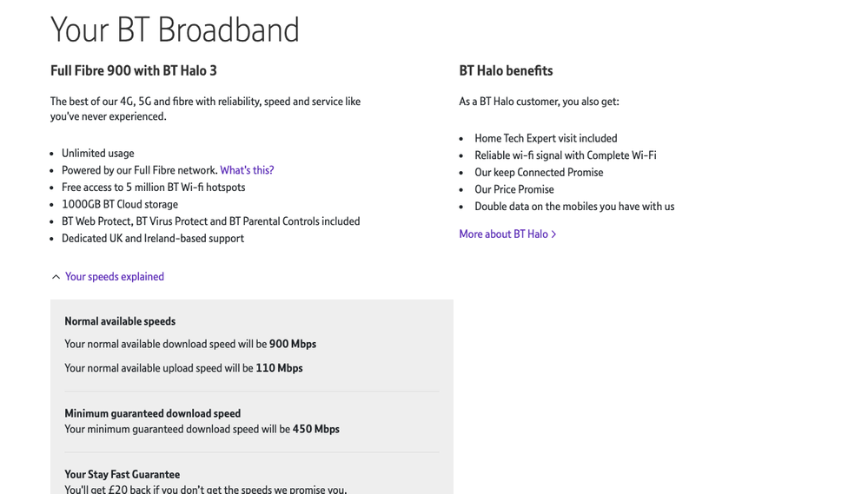868x494 pixels.
Task: Click the right arrow after More about BT Halo
Action: (x=553, y=234)
